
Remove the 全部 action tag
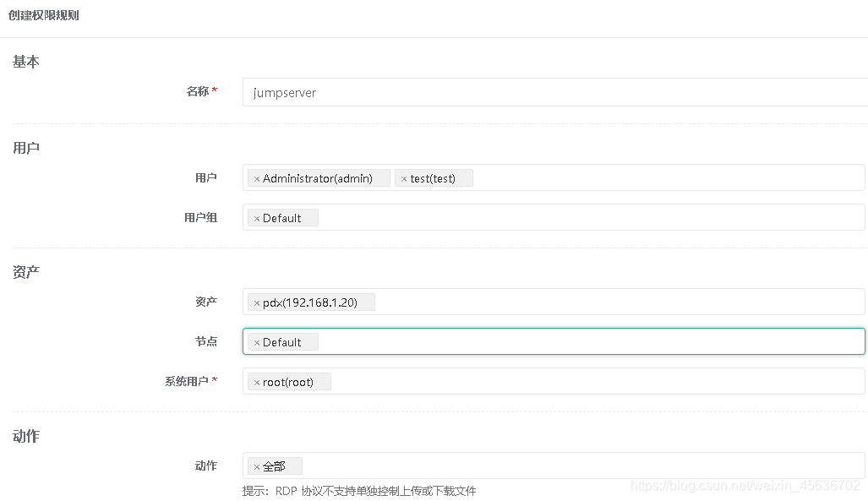(257, 466)
